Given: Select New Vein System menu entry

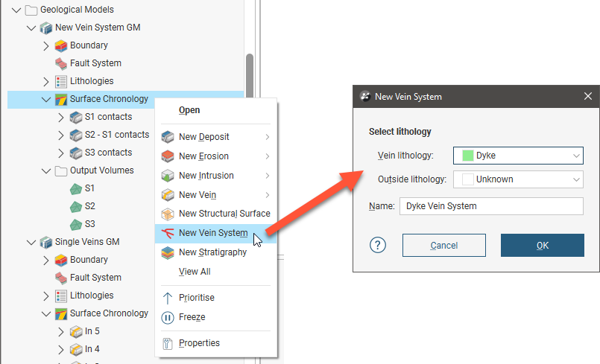Looking at the screenshot, I should click(215, 233).
